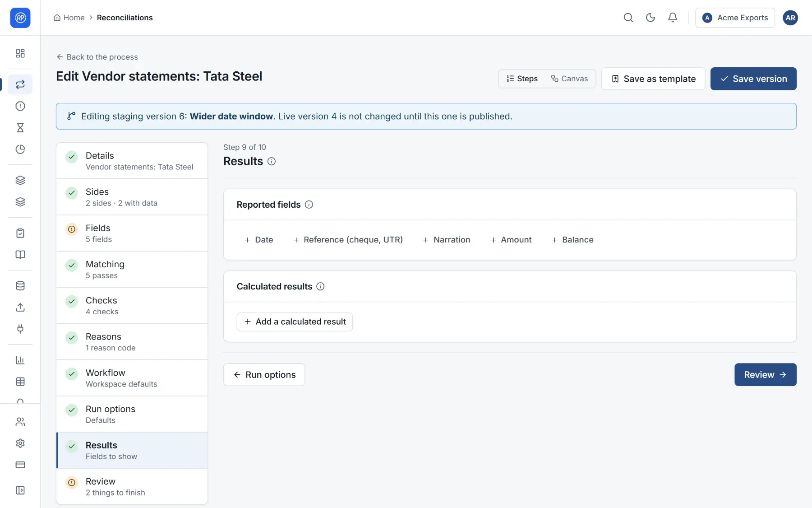
Task: Click the app logo in sidebar
Action: pyautogui.click(x=20, y=18)
